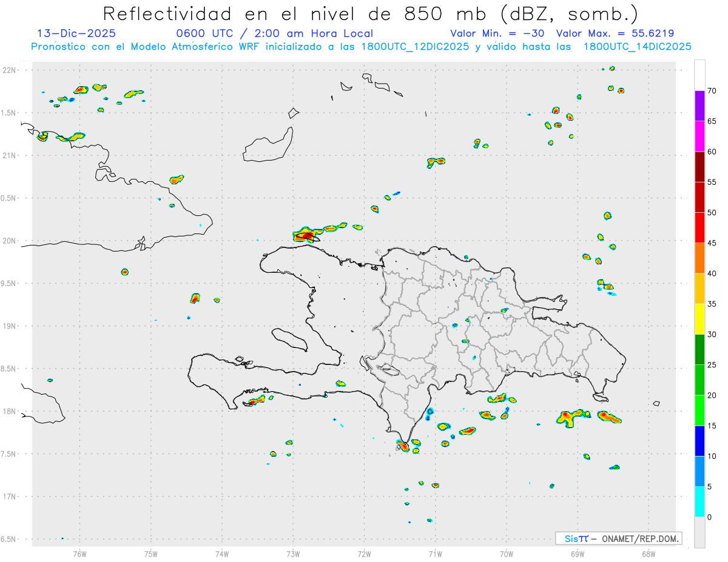Click the '71W' longitude axis label
This screenshot has height=562, width=728.
(x=435, y=554)
